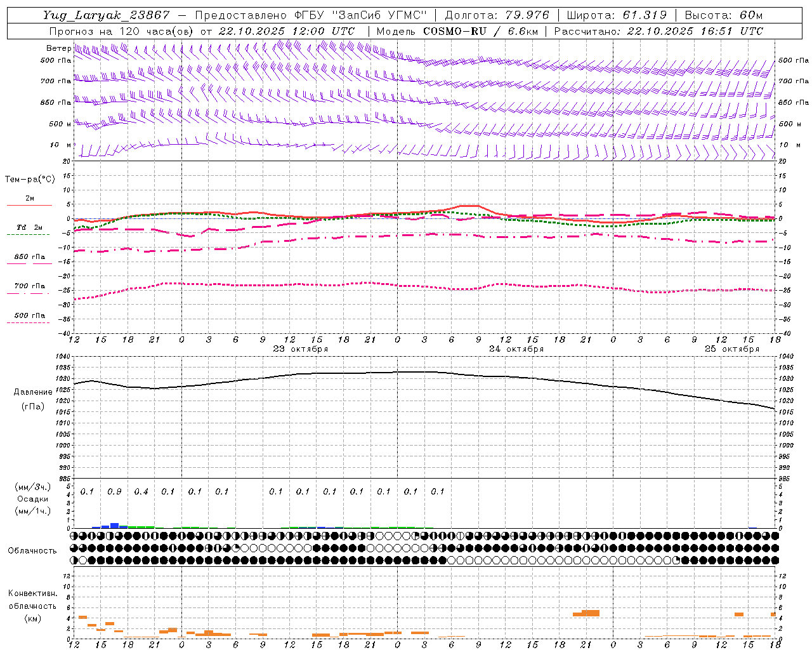Click the tallest blue precipitation bar

(114, 526)
